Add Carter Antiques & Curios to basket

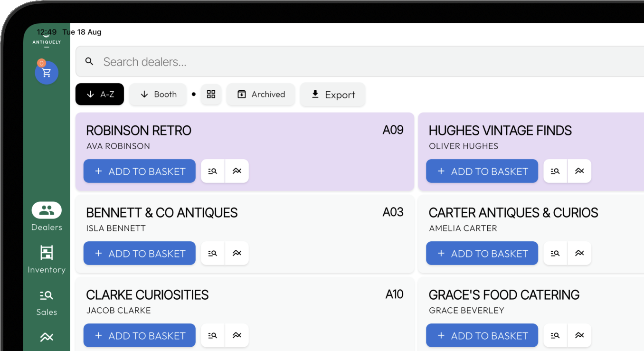[482, 253]
